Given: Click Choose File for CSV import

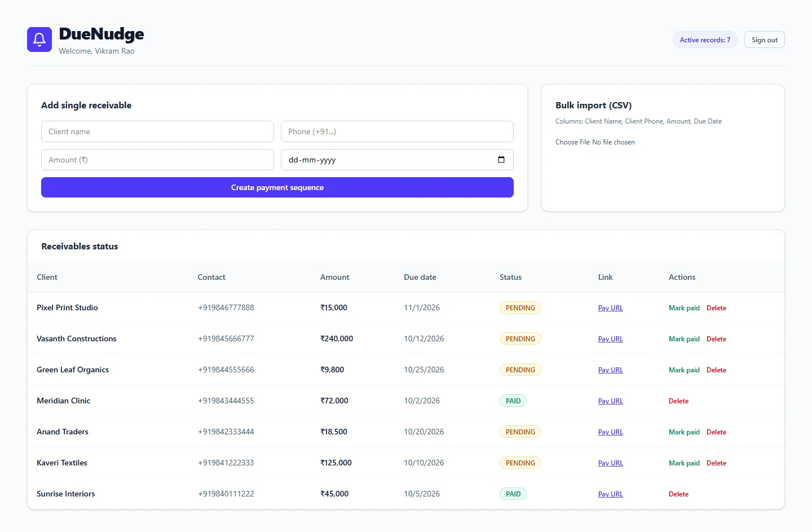Looking at the screenshot, I should (572, 142).
